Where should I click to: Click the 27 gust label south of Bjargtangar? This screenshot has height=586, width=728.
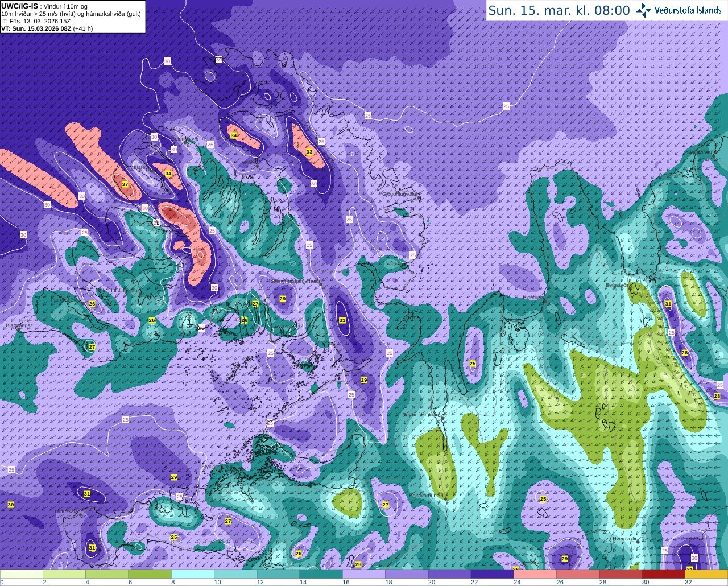[92, 346]
